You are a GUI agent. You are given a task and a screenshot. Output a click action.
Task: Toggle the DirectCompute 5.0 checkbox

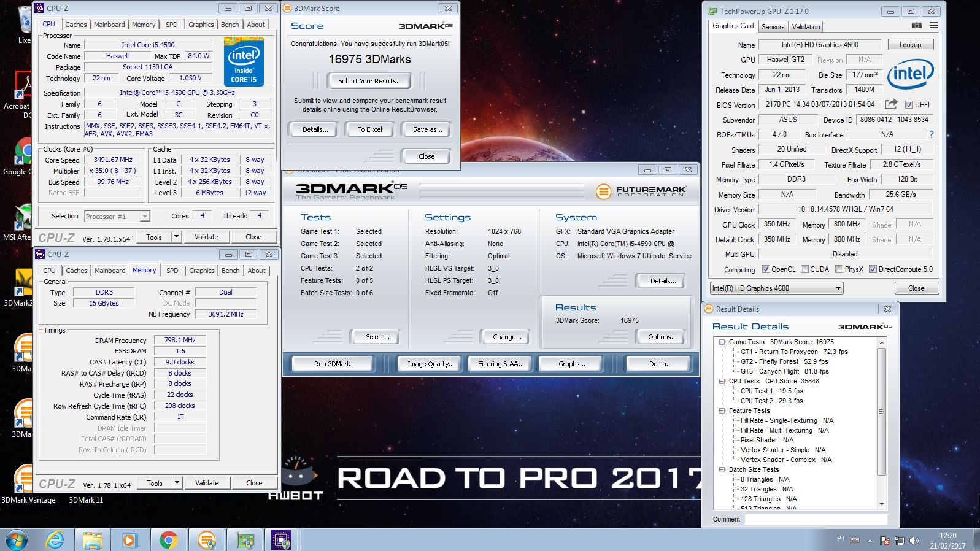pos(873,269)
